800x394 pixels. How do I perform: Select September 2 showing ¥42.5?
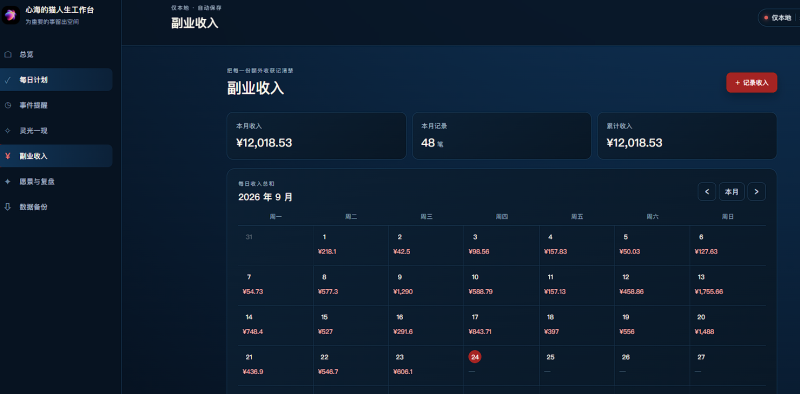pyautogui.click(x=426, y=245)
